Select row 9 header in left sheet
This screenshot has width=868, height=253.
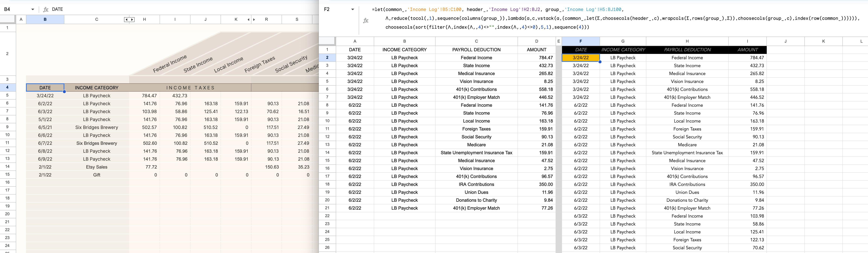pyautogui.click(x=7, y=127)
